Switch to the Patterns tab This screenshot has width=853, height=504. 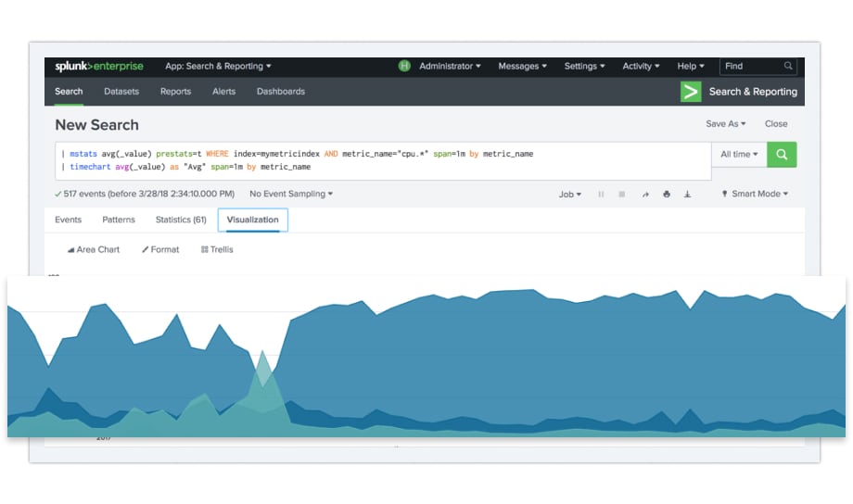tap(119, 220)
